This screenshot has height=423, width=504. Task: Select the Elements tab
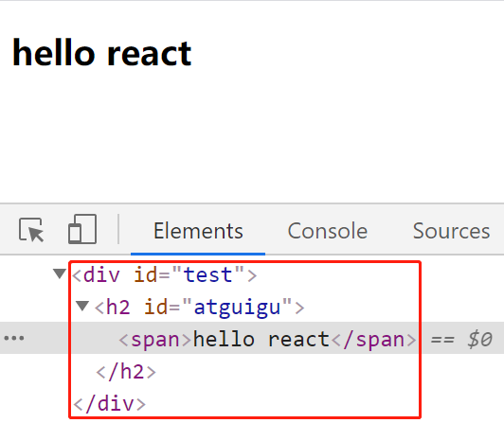[x=198, y=231]
